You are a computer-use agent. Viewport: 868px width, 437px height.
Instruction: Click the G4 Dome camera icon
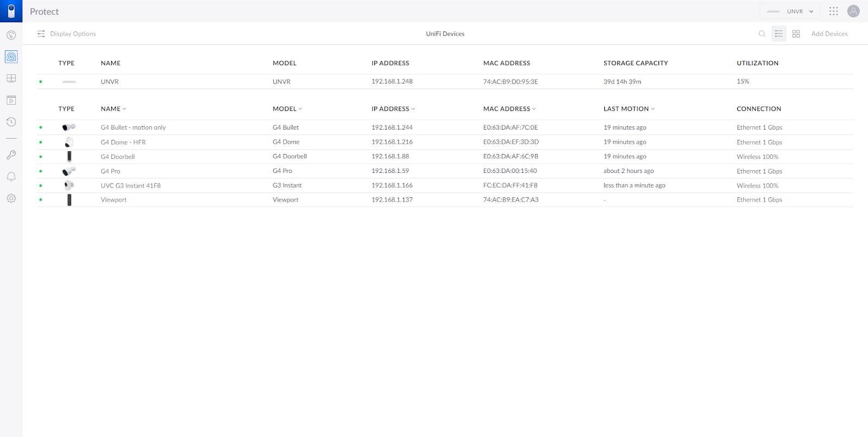(69, 142)
